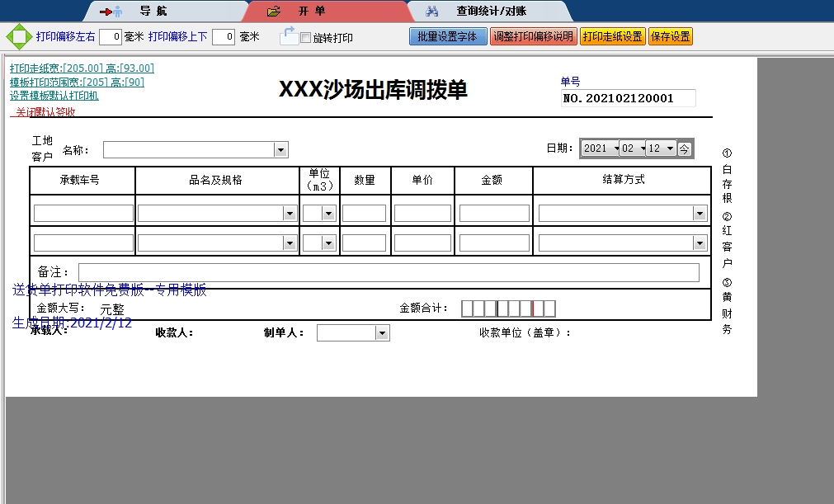This screenshot has height=504, width=834.
Task: Click the rotate print arrow icon
Action: pos(288,35)
